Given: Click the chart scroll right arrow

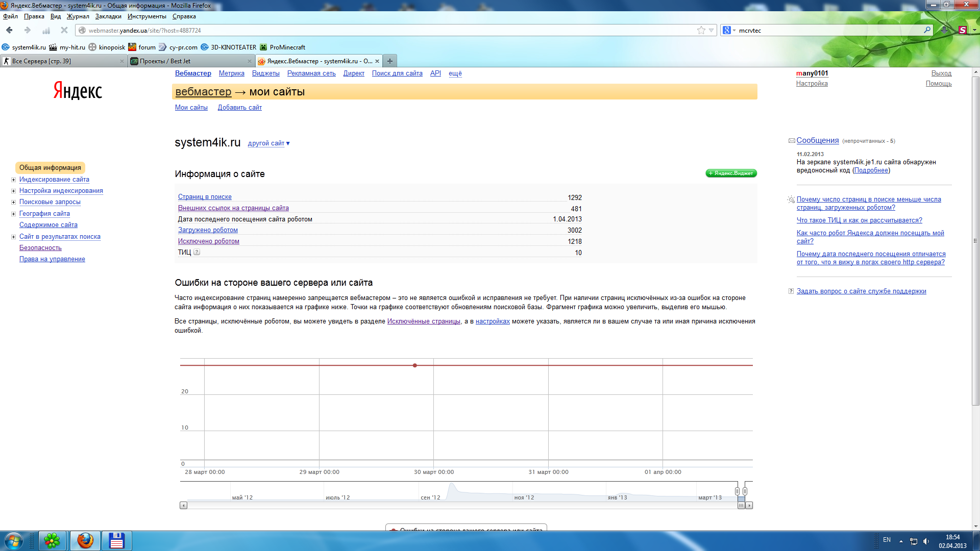Looking at the screenshot, I should point(749,505).
